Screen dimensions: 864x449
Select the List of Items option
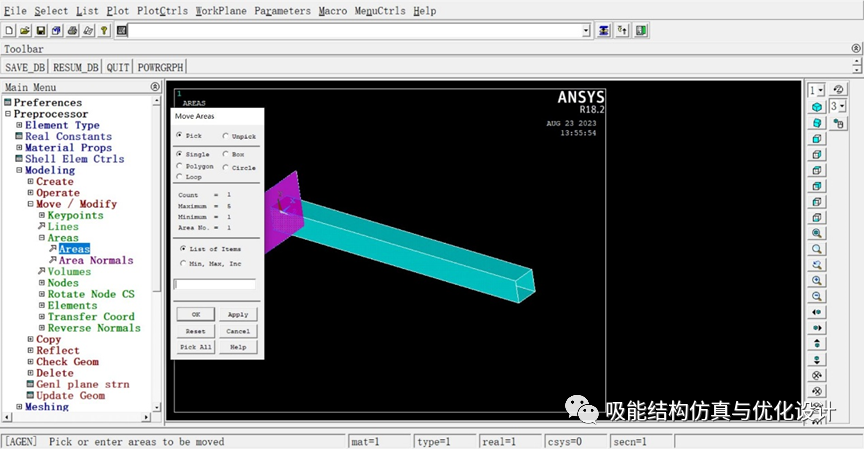[x=183, y=248]
